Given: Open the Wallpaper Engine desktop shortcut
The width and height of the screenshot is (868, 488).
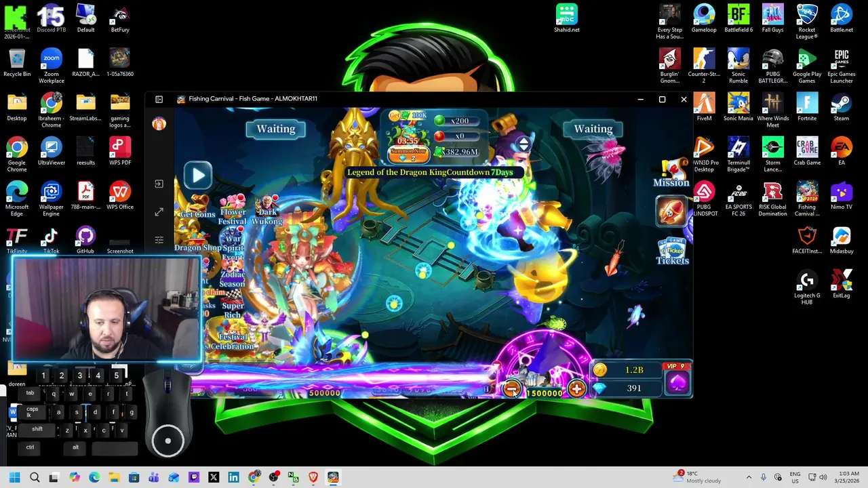Looking at the screenshot, I should 52,199.
